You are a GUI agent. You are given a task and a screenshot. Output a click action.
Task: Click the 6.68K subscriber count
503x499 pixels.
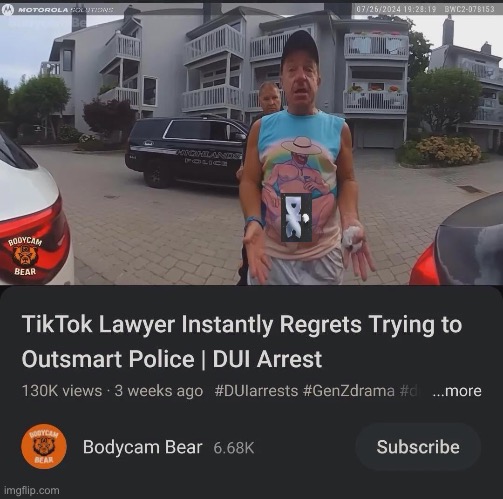pyautogui.click(x=234, y=448)
